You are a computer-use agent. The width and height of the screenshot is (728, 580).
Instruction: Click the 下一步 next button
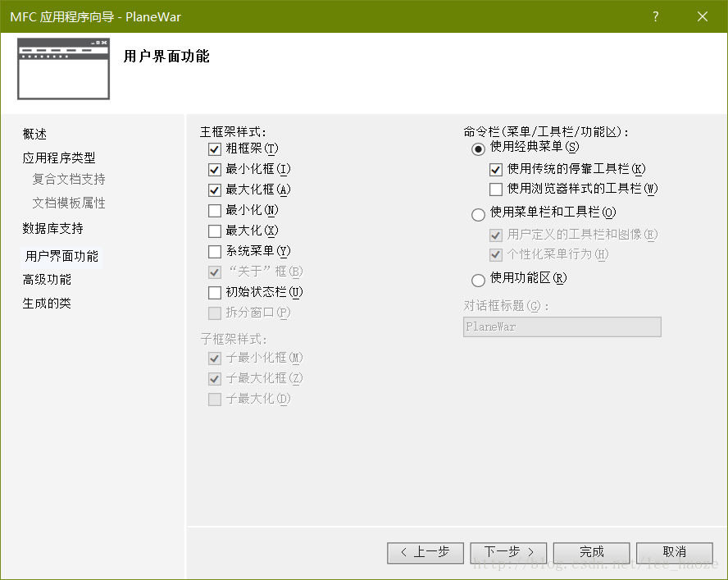click(x=508, y=553)
